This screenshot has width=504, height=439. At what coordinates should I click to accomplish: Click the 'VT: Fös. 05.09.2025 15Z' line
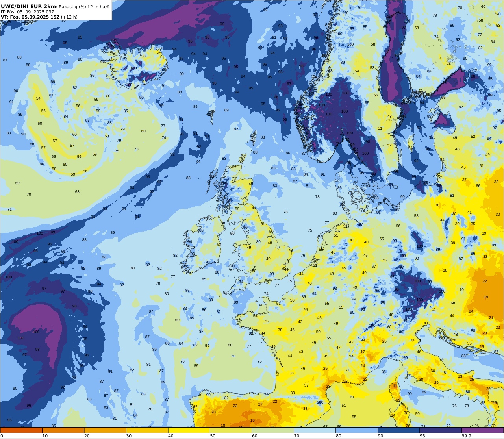point(30,17)
